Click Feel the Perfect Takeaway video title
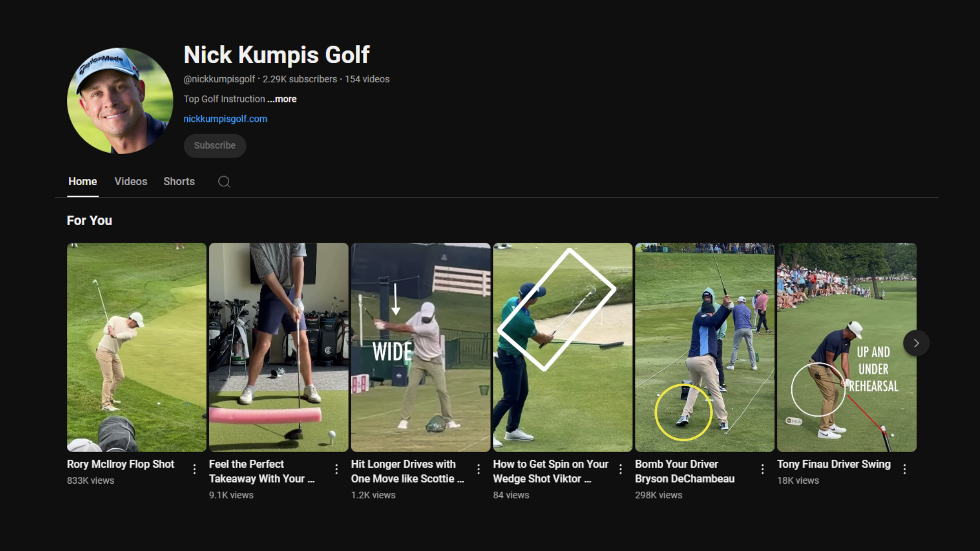This screenshot has height=551, width=980. (261, 471)
